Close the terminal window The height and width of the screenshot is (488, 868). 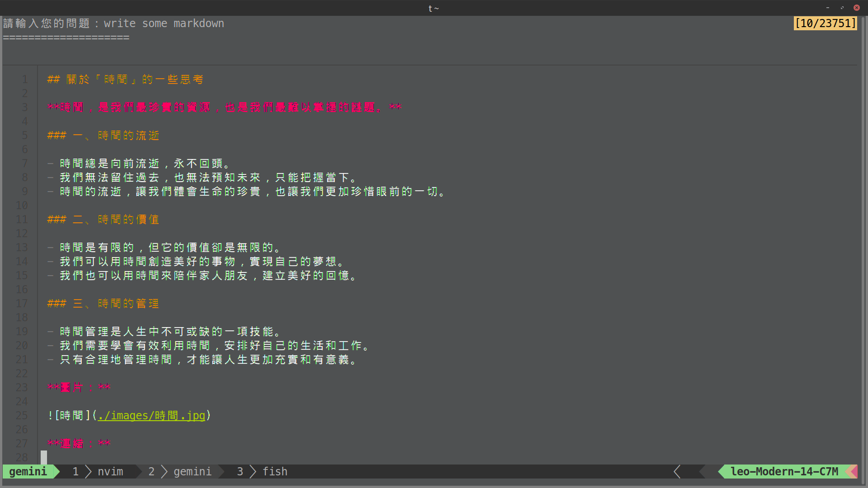coord(857,8)
